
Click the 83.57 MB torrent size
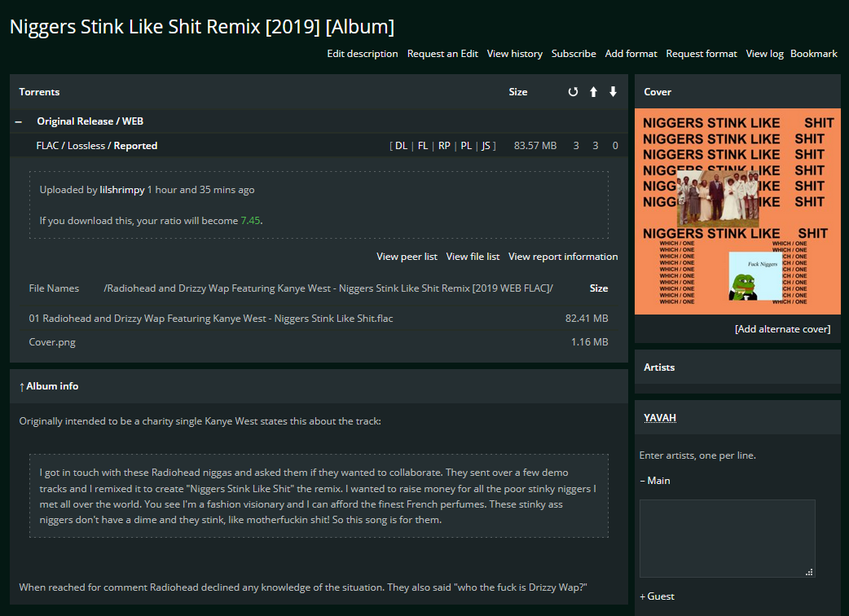pyautogui.click(x=535, y=146)
